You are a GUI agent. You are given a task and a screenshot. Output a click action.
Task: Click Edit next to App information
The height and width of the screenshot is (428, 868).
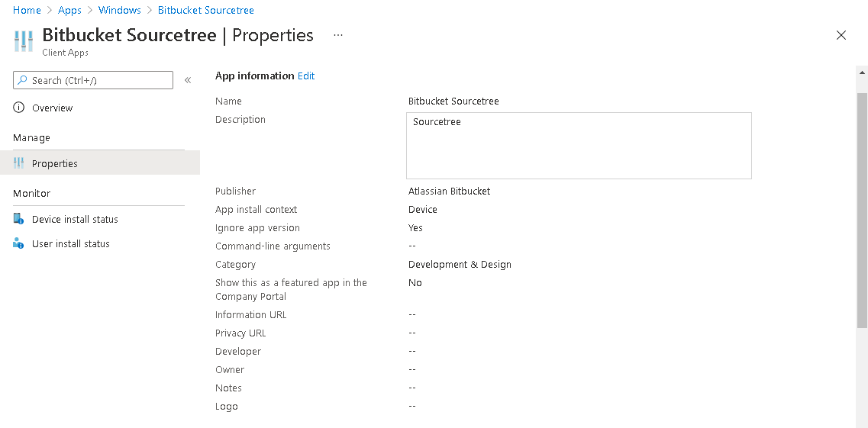click(x=306, y=76)
